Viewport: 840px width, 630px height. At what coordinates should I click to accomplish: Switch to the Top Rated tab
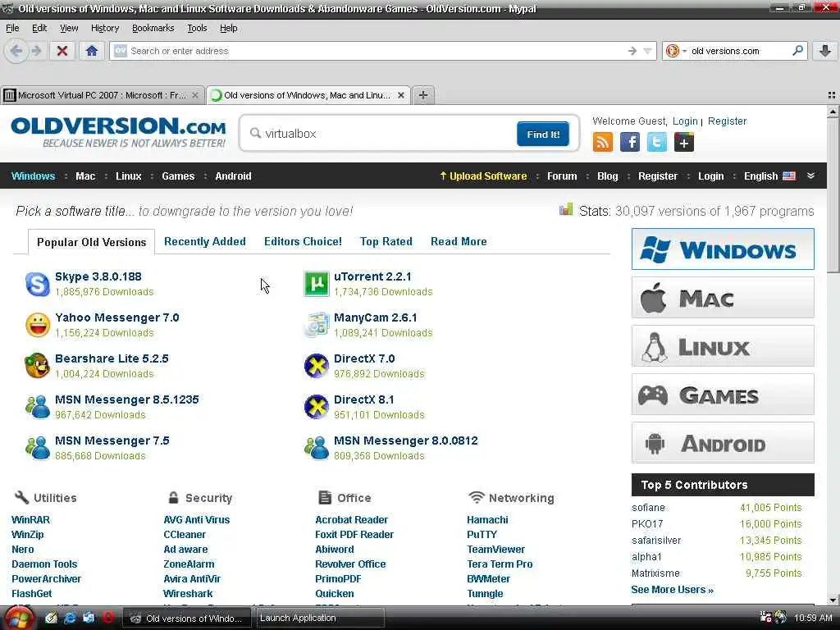tap(386, 242)
